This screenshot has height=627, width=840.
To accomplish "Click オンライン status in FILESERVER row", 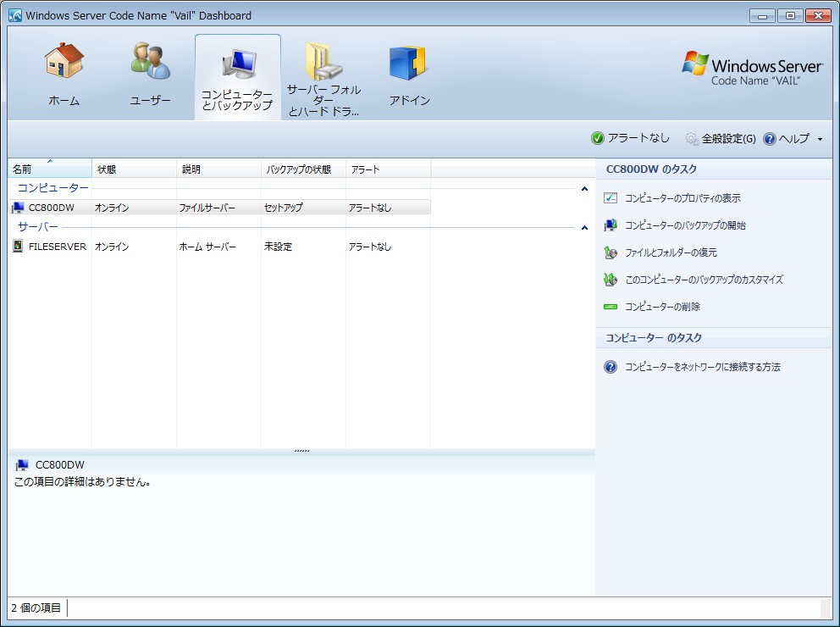I will (x=112, y=247).
